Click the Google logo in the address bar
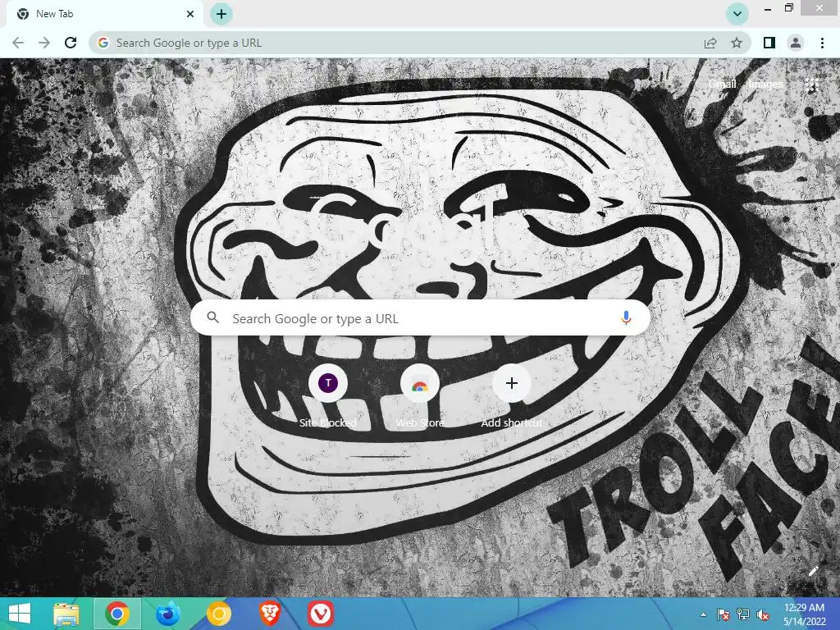 click(x=103, y=43)
